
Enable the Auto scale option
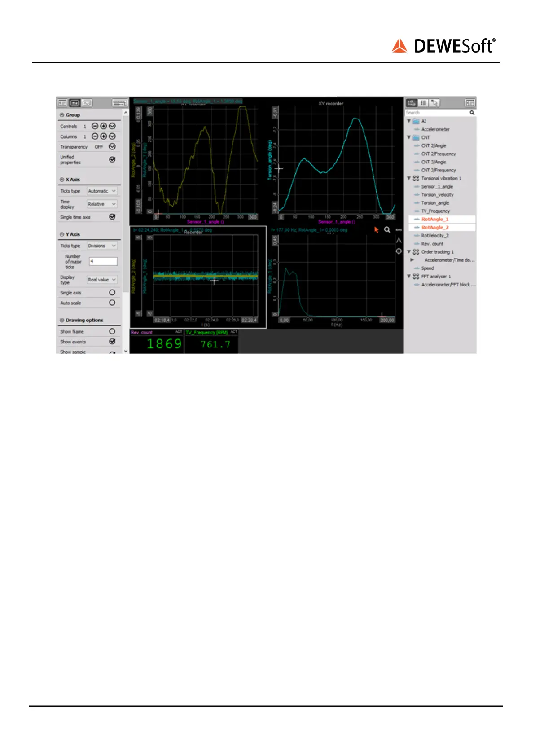tap(112, 303)
